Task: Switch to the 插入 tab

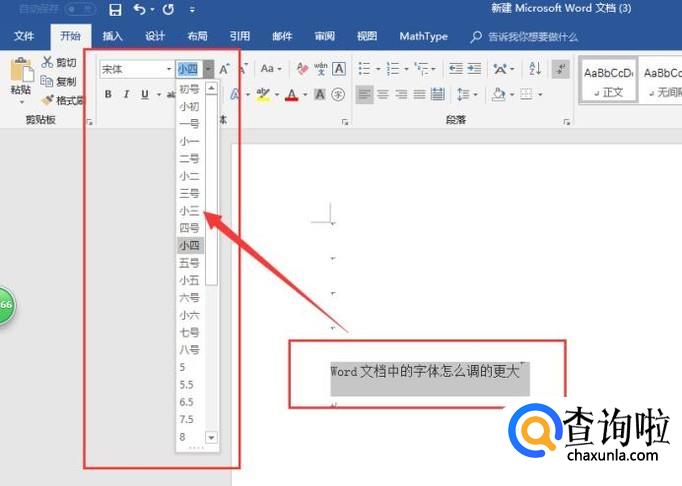Action: click(112, 36)
